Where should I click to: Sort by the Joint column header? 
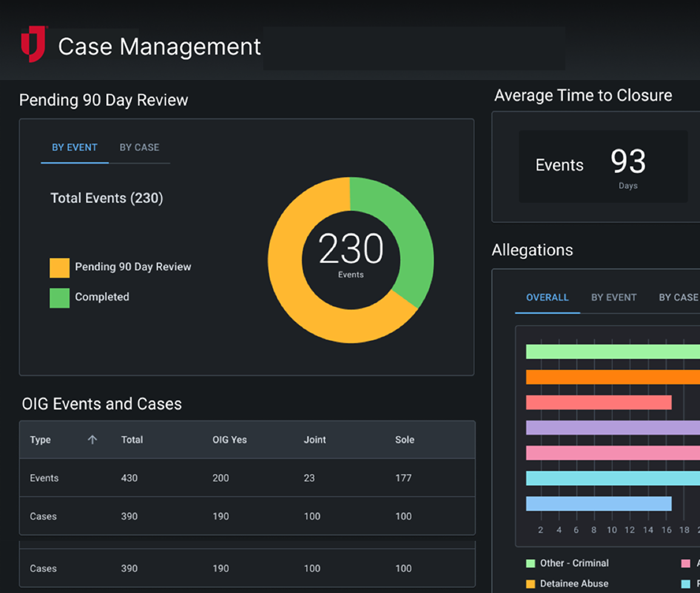(x=315, y=440)
